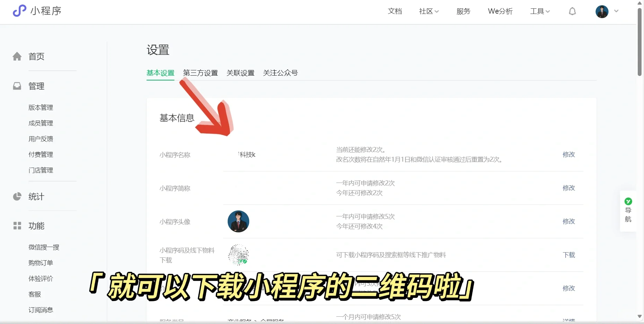Click the 统计 pie chart icon

(17, 196)
